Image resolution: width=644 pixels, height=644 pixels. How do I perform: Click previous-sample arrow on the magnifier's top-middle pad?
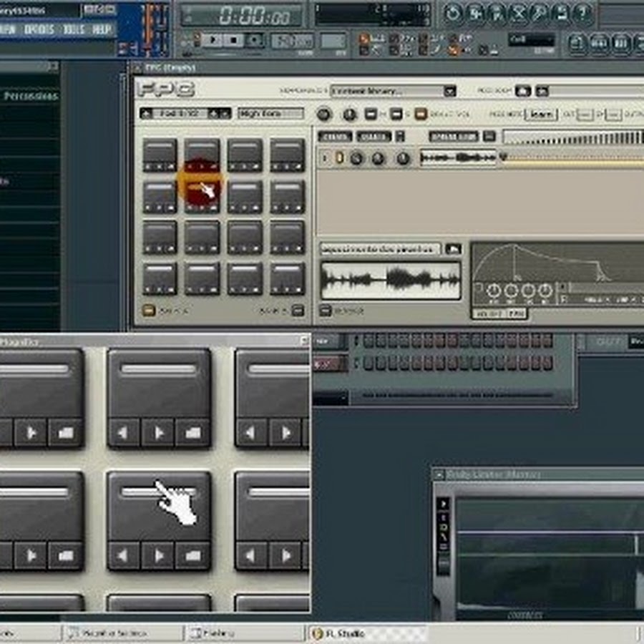tap(124, 432)
